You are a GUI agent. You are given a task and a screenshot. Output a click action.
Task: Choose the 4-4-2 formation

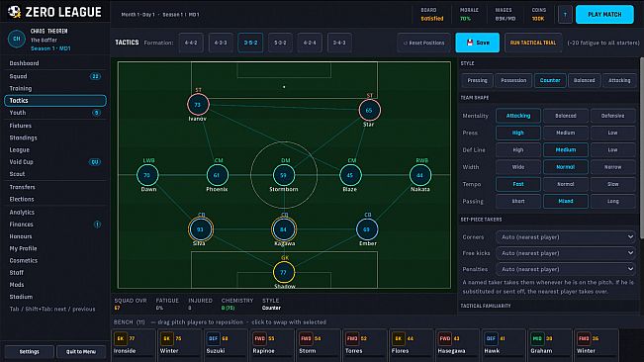click(191, 43)
